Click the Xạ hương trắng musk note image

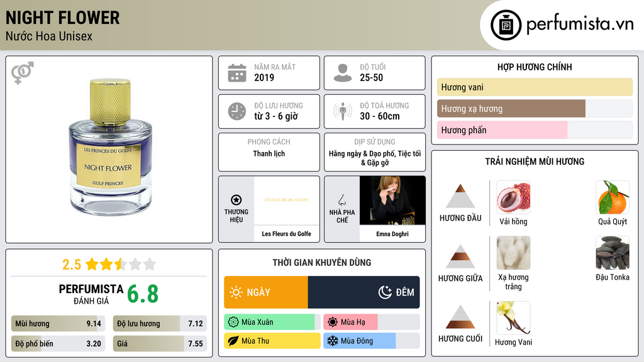(x=513, y=253)
